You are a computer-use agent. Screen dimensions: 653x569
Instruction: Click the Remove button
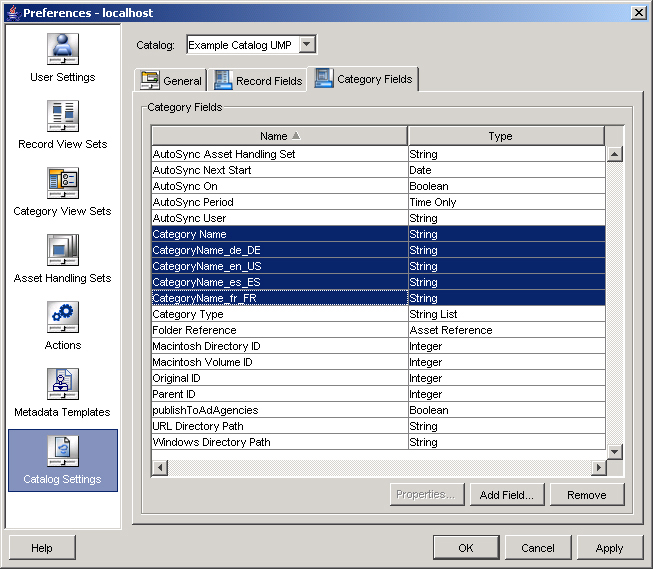[587, 494]
